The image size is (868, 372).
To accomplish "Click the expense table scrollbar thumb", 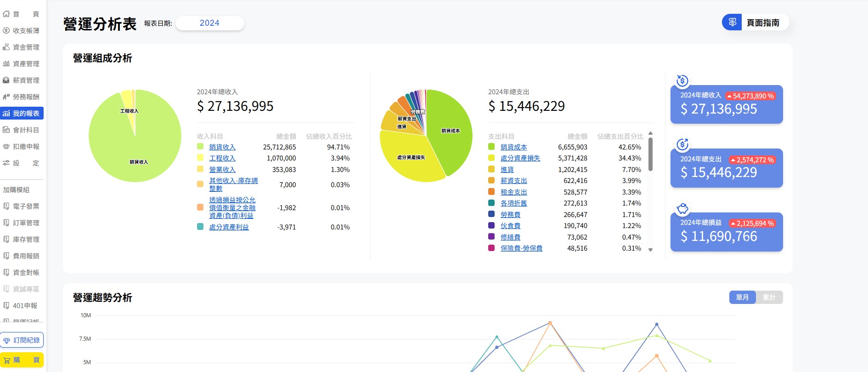I will pyautogui.click(x=650, y=154).
